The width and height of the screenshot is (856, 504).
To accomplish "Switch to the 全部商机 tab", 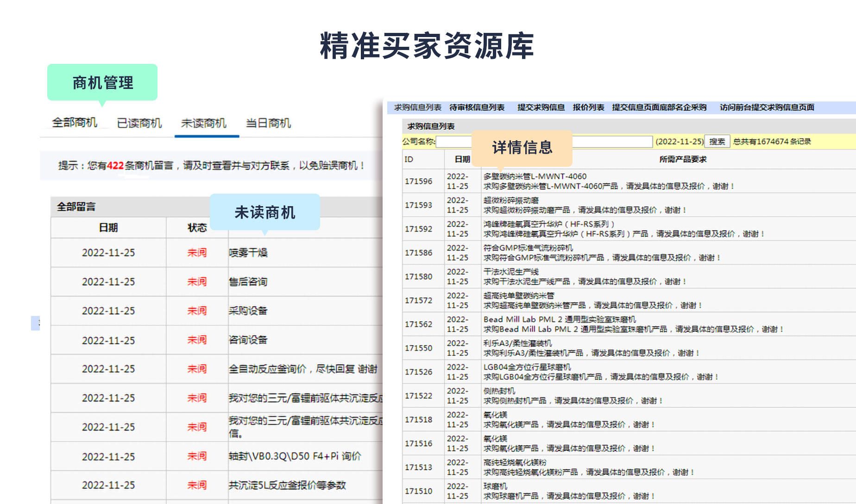I will click(74, 123).
